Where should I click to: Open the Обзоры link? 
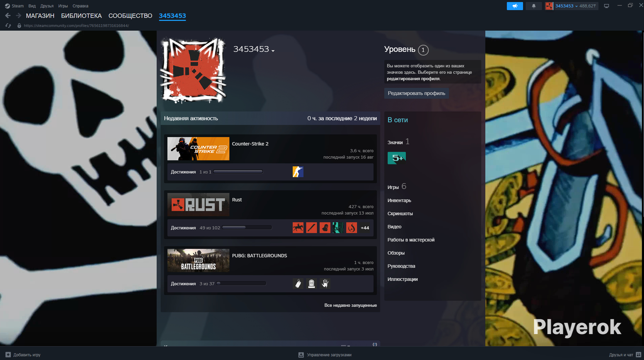[396, 253]
